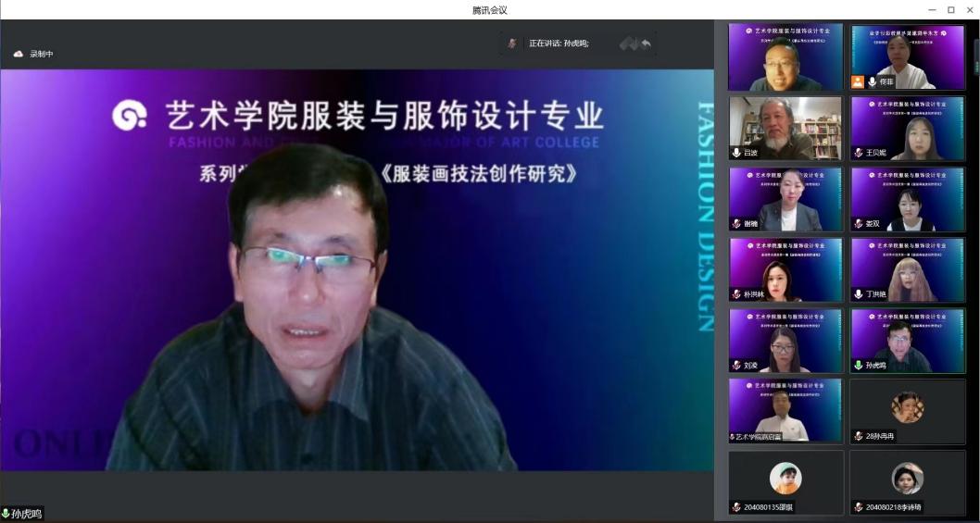The width and height of the screenshot is (980, 523).
Task: Select 孙虎鸣's small highlighted video thumbnail
Action: click(x=908, y=341)
